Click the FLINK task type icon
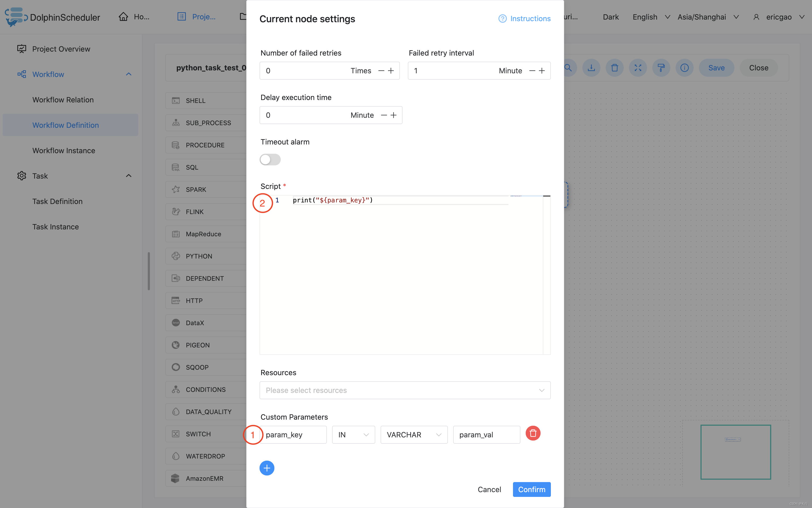The height and width of the screenshot is (508, 812). pyautogui.click(x=176, y=211)
